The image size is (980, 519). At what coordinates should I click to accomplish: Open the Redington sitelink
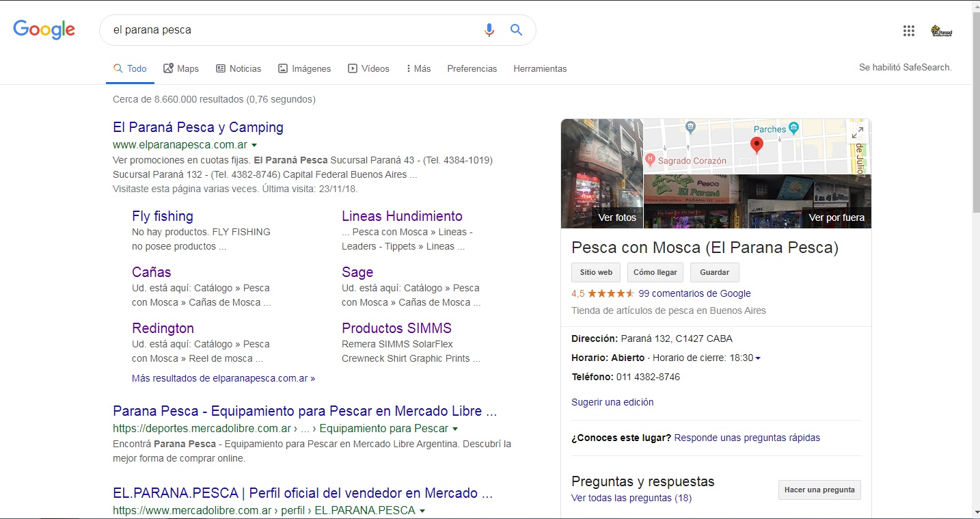[163, 328]
